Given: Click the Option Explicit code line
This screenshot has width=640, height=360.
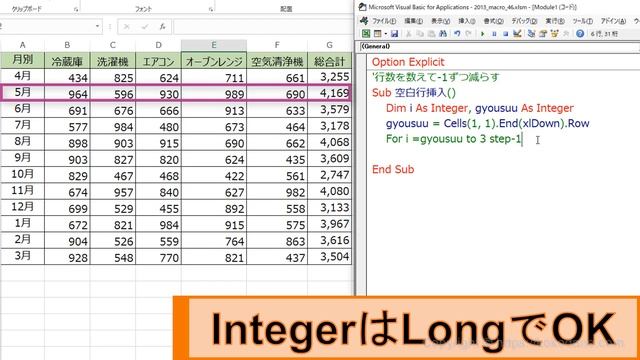Looking at the screenshot, I should pos(408,62).
